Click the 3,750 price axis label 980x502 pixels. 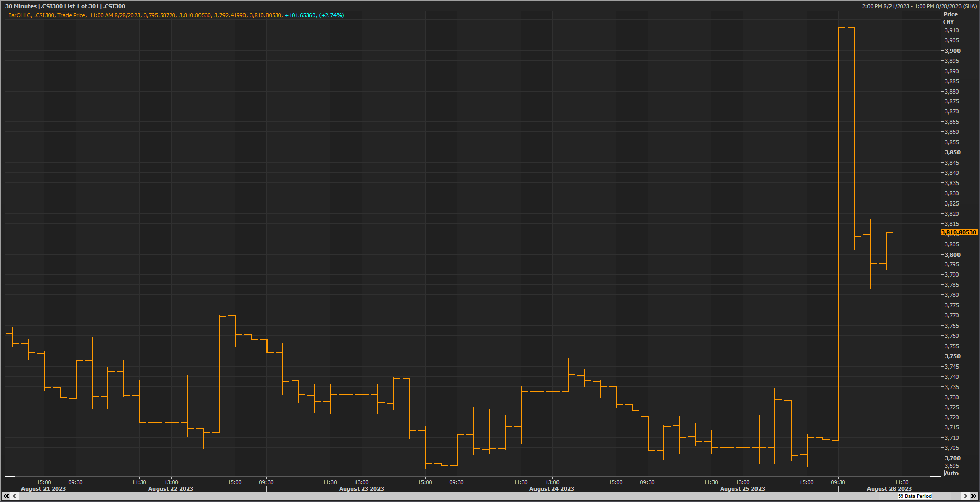point(952,356)
